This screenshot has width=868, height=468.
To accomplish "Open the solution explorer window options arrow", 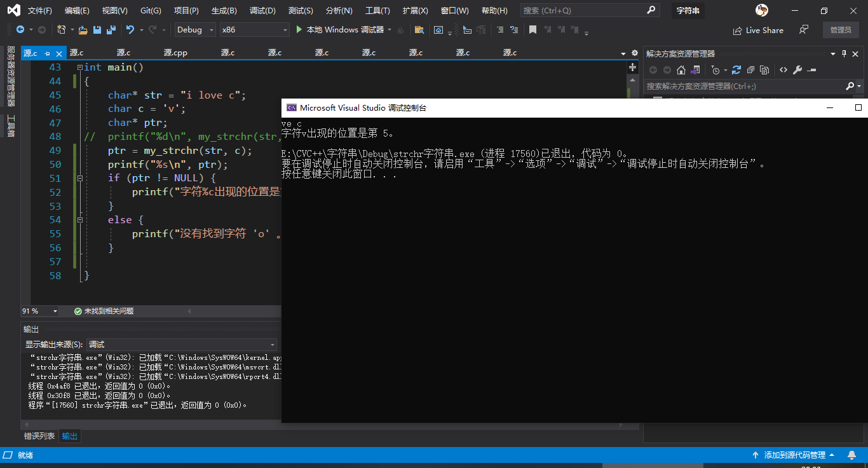I will click(832, 53).
